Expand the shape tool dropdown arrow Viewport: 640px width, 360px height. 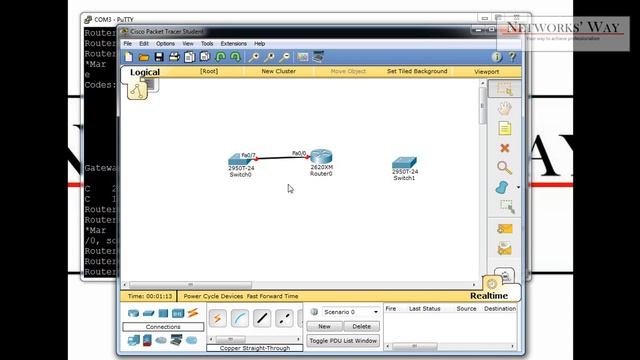(518, 187)
